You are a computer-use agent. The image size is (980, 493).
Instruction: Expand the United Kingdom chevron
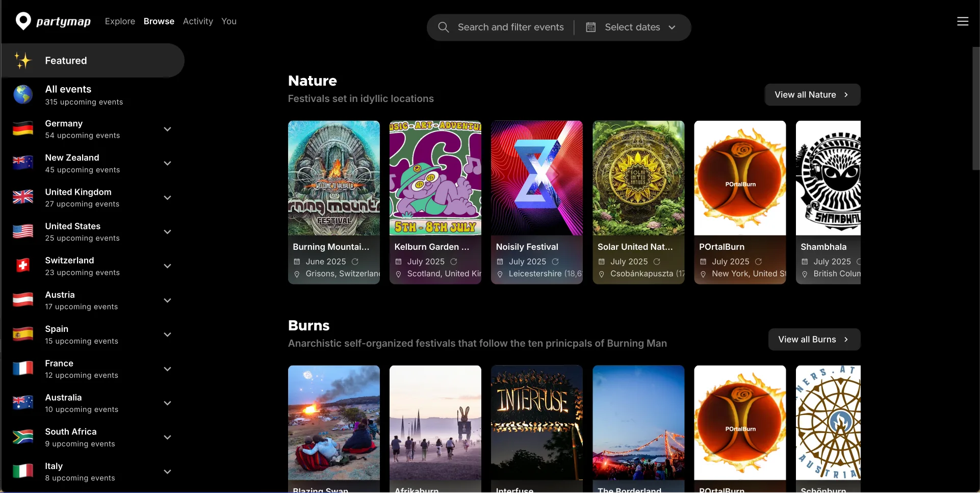coord(167,197)
